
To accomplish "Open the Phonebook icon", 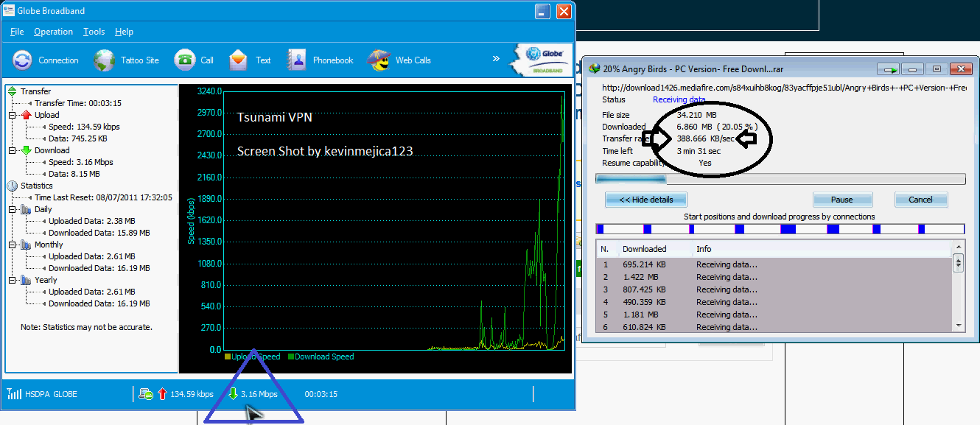I will pyautogui.click(x=297, y=60).
